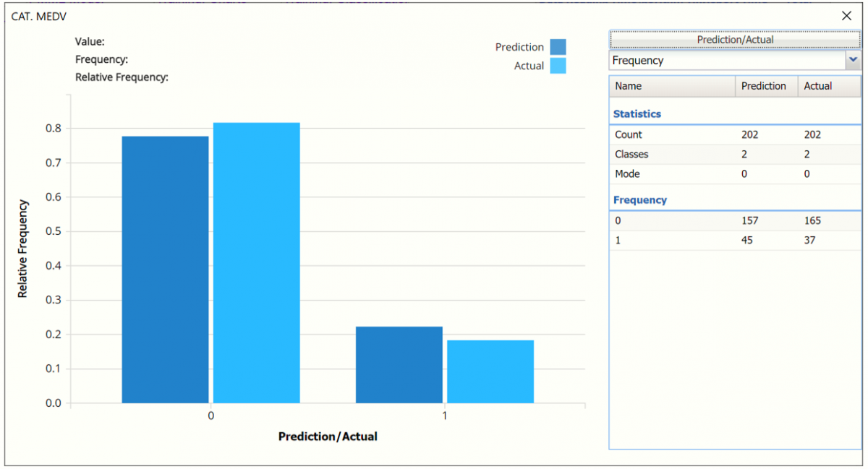Collapse the Frequency section heading in table

click(640, 200)
